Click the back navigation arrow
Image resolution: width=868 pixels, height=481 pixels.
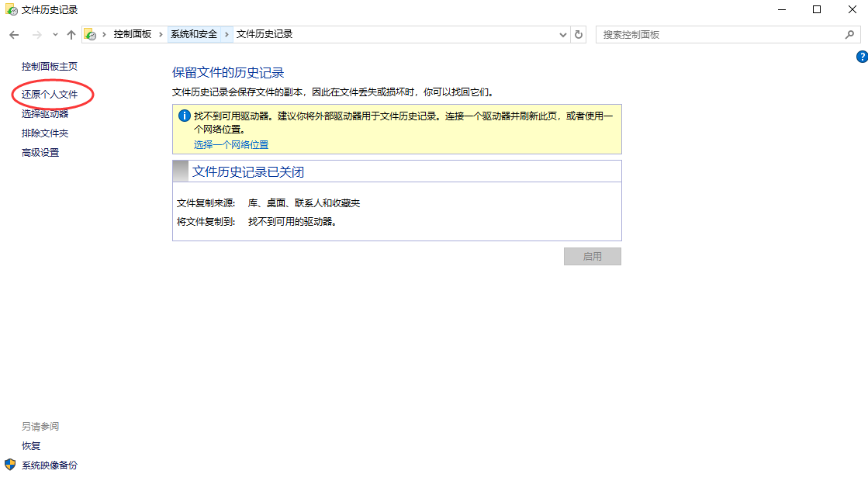(x=13, y=34)
